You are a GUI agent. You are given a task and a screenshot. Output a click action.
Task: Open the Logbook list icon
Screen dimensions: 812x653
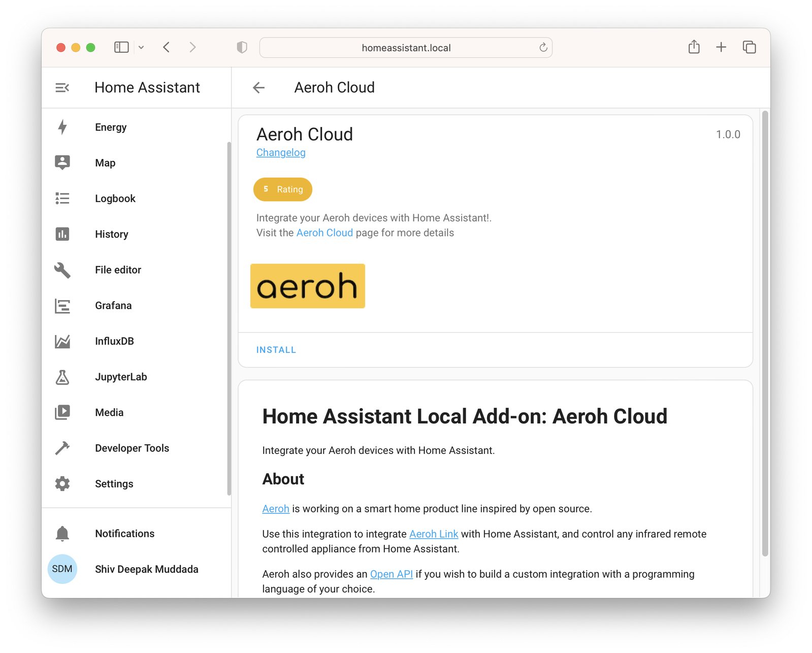tap(62, 199)
